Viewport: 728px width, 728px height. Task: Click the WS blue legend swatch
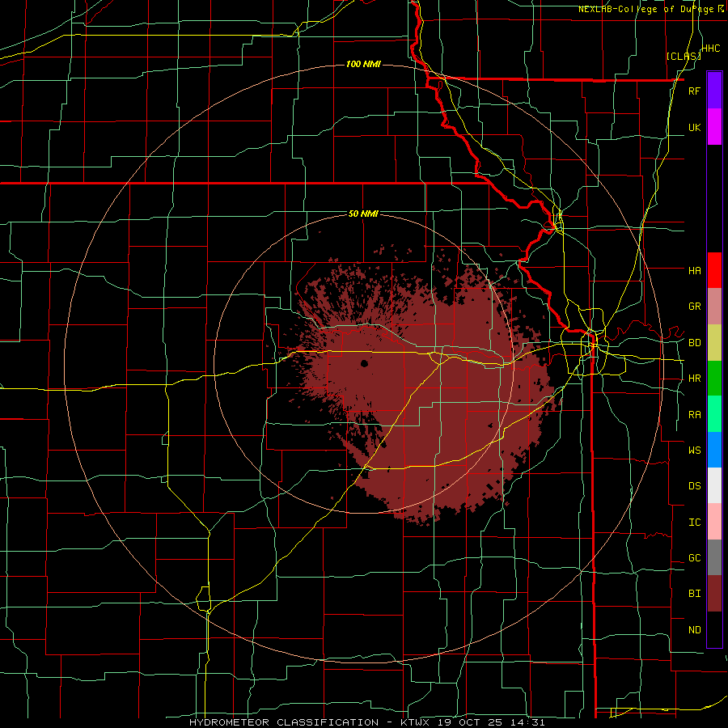tap(714, 450)
